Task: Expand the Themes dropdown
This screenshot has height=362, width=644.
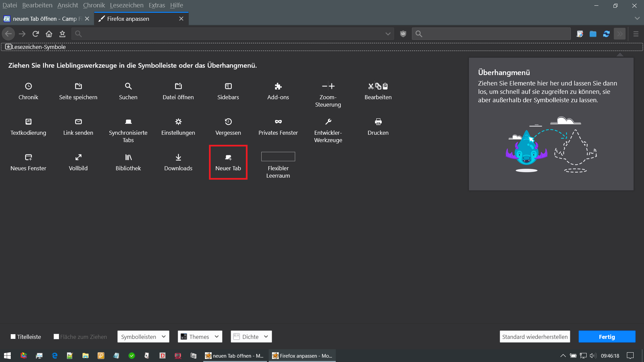Action: (200, 337)
